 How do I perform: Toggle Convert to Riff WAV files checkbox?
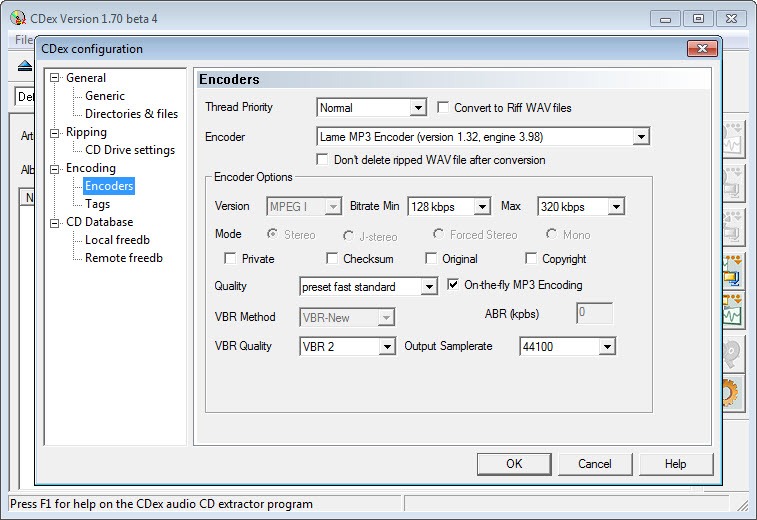coord(443,107)
